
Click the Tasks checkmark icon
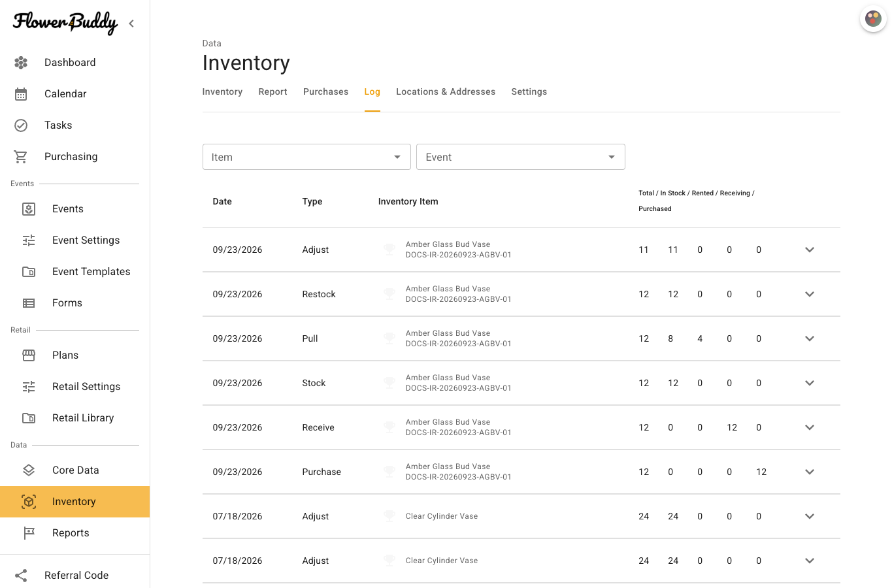click(21, 125)
